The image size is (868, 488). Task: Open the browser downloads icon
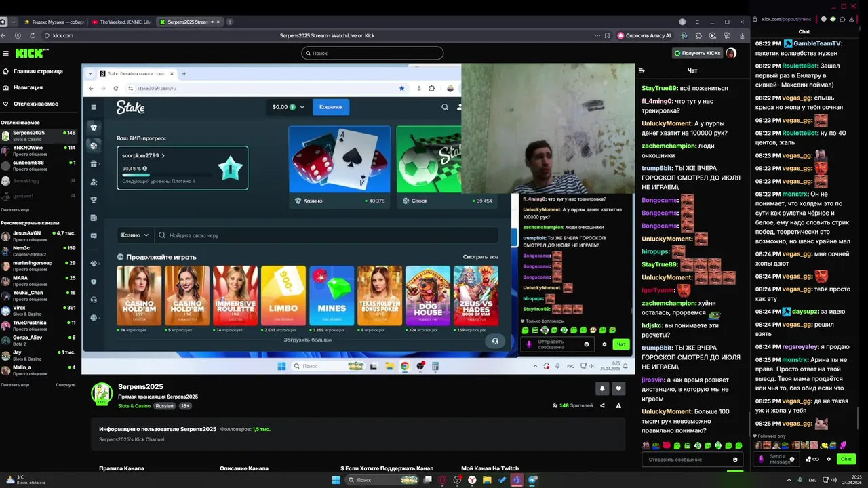(742, 35)
